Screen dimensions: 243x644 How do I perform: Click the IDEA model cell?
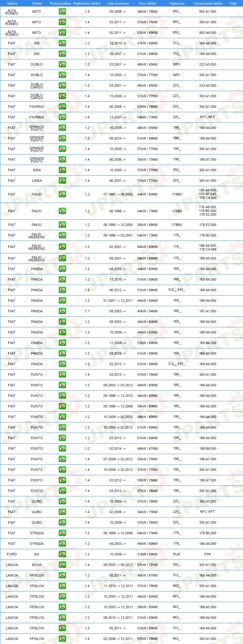point(37,170)
